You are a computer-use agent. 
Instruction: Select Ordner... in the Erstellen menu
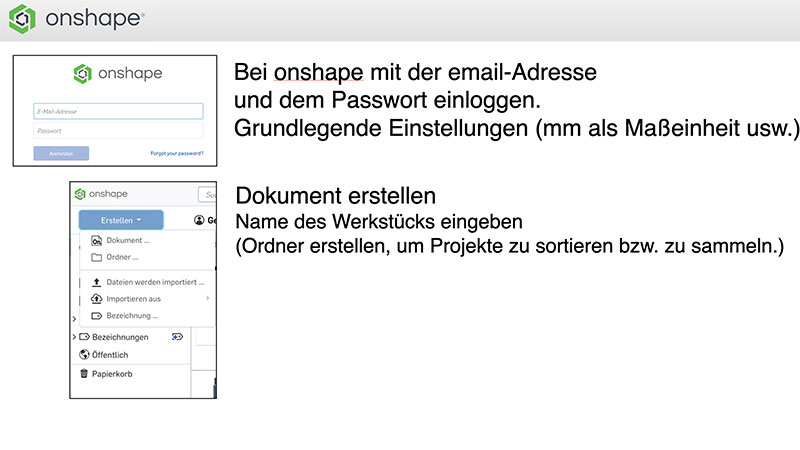tap(122, 257)
